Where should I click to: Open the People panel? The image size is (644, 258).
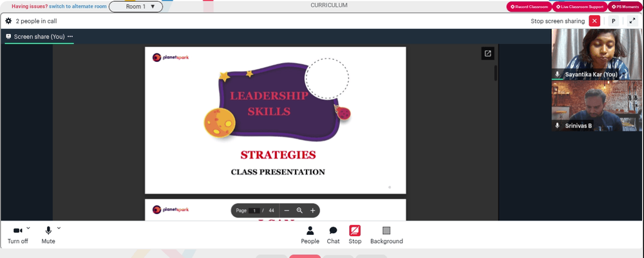310,235
